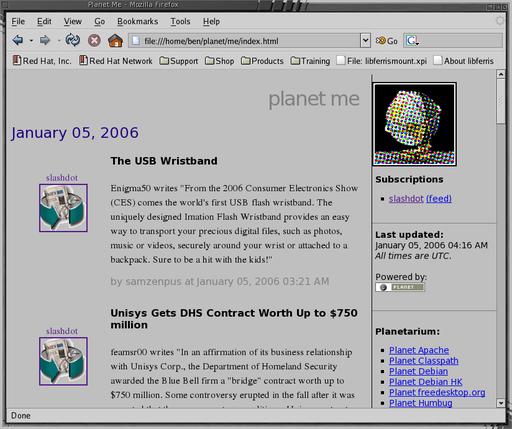Click the Forward arrow navigation icon
The image size is (512, 429).
[x=45, y=41]
